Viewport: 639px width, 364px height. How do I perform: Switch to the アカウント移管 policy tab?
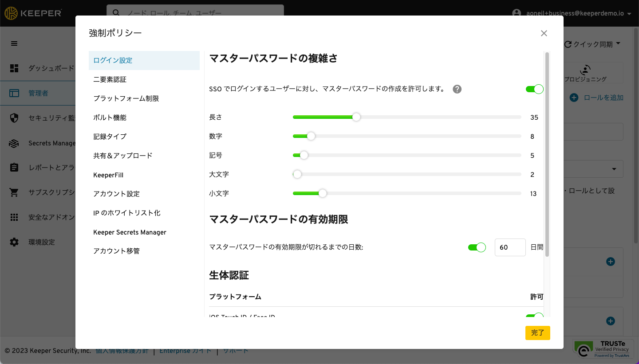[116, 251]
